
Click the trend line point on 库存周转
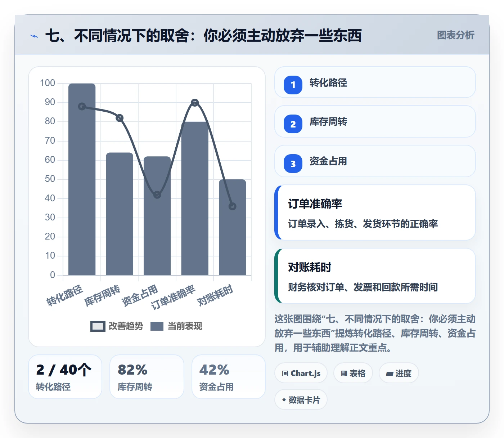(120, 118)
